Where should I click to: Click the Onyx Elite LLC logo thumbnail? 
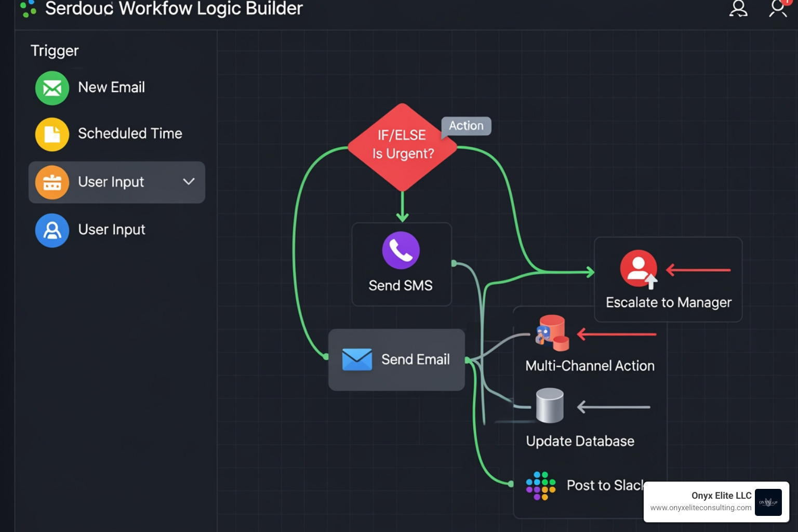(768, 502)
